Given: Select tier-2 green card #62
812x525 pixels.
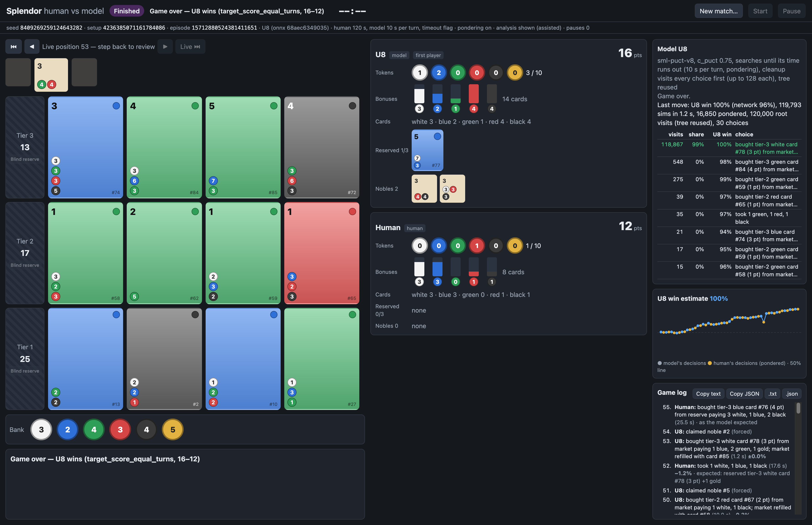Looking at the screenshot, I should pyautogui.click(x=164, y=253).
